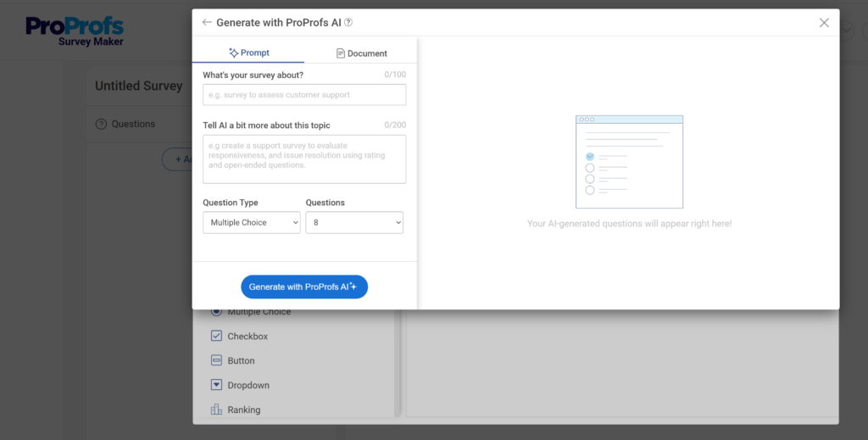Click the illustration placeholder for AI-generated questions
Viewport: 868px width, 440px height.
tap(630, 162)
